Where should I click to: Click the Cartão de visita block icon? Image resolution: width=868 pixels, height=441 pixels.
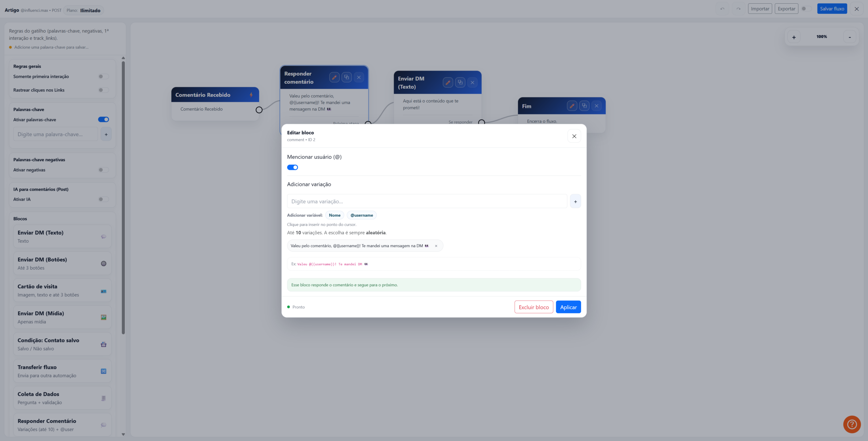click(104, 291)
